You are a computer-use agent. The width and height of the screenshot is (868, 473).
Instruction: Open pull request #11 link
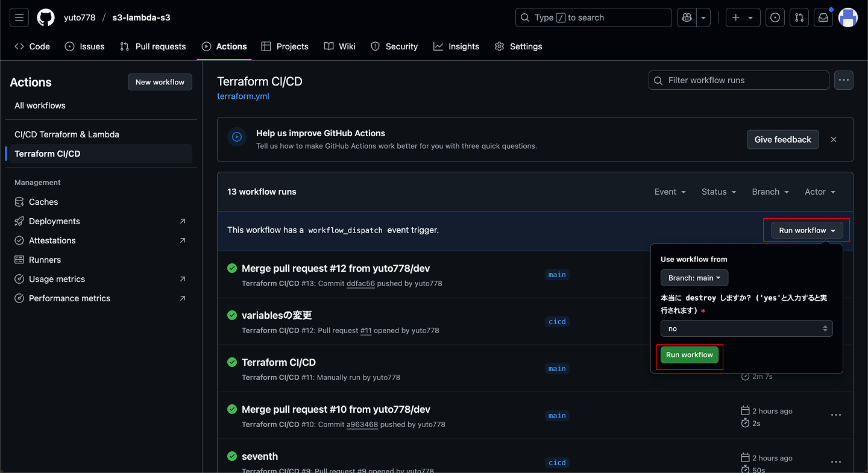[366, 330]
